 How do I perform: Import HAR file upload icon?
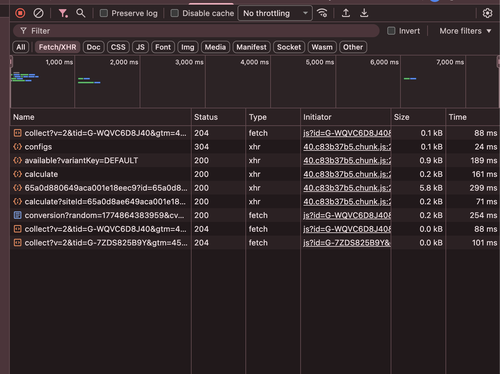(x=346, y=13)
